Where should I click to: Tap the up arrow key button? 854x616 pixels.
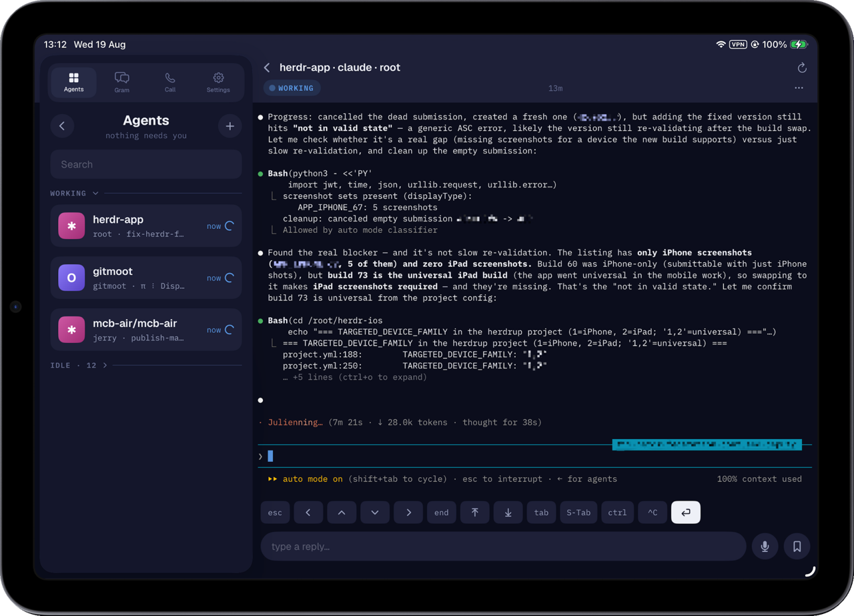coord(342,513)
